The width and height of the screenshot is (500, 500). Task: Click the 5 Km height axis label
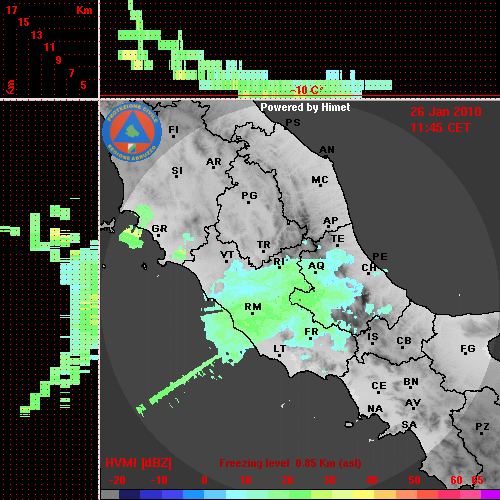click(x=83, y=85)
